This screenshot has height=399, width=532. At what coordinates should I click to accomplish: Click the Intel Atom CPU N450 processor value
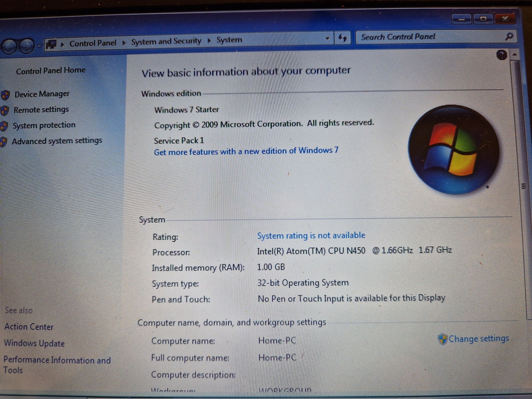tap(354, 251)
